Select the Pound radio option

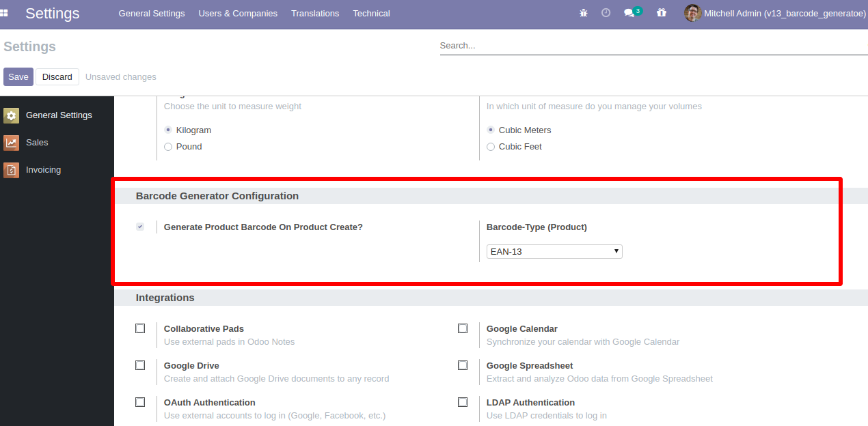[168, 146]
